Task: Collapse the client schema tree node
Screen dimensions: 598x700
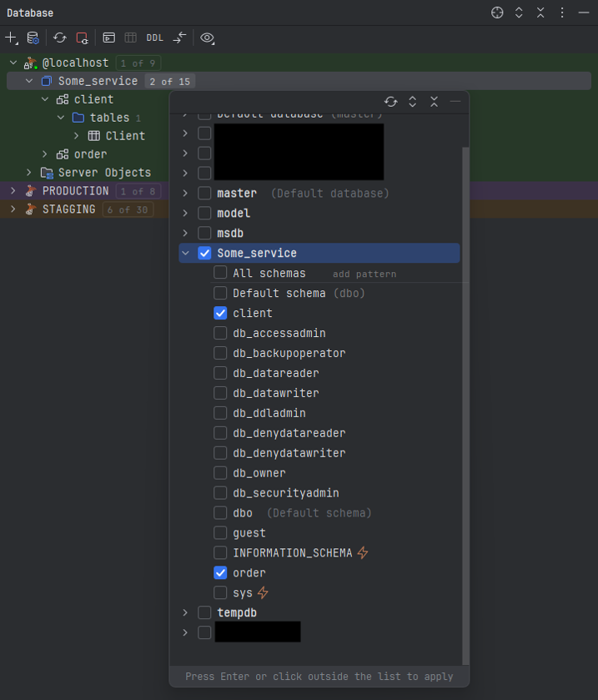Action: point(45,99)
